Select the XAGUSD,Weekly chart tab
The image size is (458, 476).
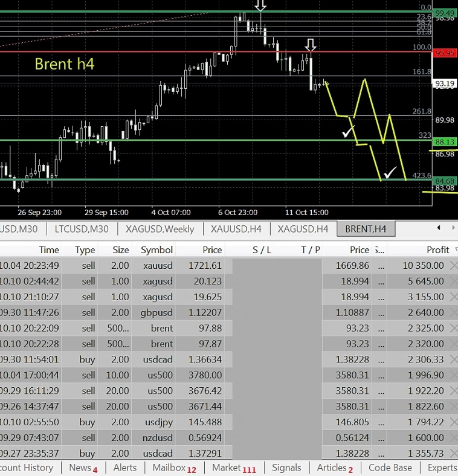[160, 229]
